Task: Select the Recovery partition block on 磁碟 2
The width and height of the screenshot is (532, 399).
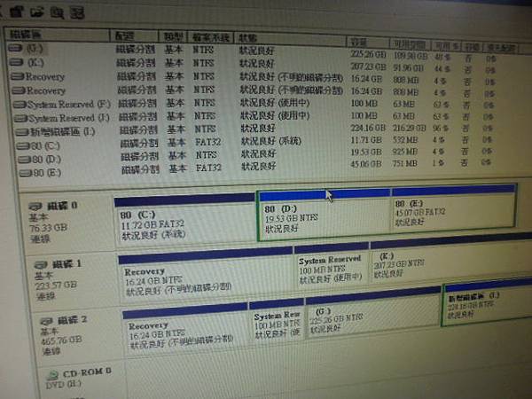Action: (185, 329)
